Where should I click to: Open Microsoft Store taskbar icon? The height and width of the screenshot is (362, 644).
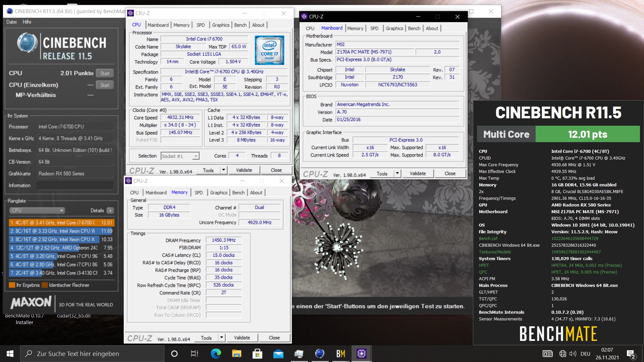(257, 354)
